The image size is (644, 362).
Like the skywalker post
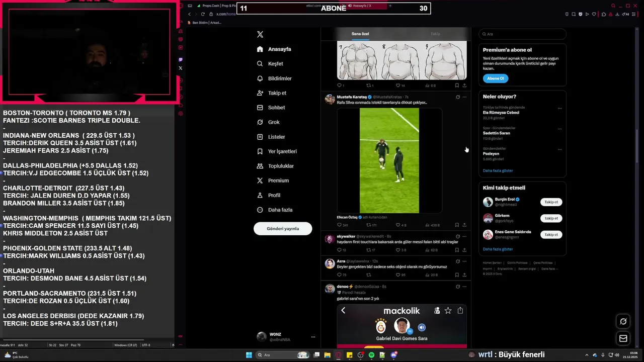(401, 250)
